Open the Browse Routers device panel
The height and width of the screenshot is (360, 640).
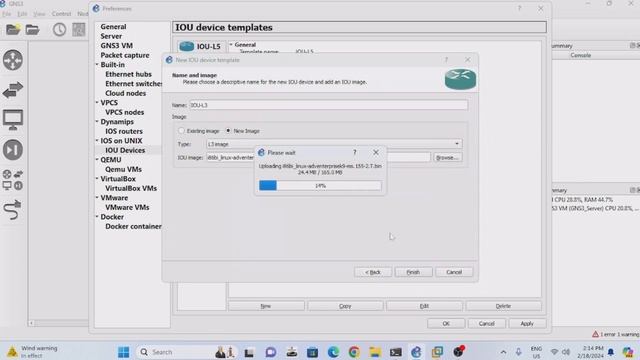(x=13, y=60)
